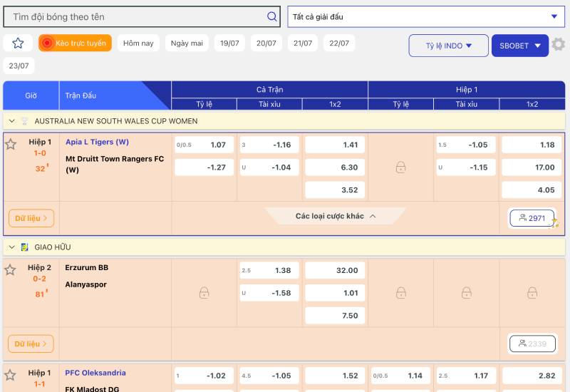The image size is (570, 392).
Task: Favorite the Erzurum BB match star
Action: (x=11, y=270)
